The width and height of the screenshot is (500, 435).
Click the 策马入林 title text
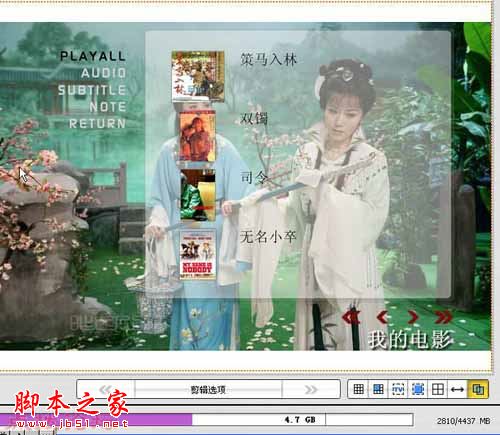pyautogui.click(x=268, y=60)
